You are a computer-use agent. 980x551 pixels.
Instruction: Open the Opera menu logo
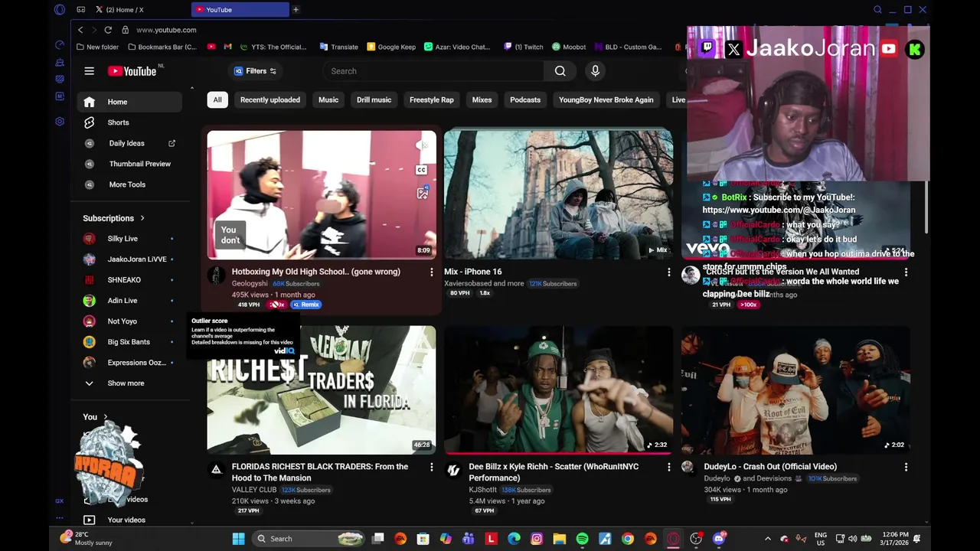[60, 9]
